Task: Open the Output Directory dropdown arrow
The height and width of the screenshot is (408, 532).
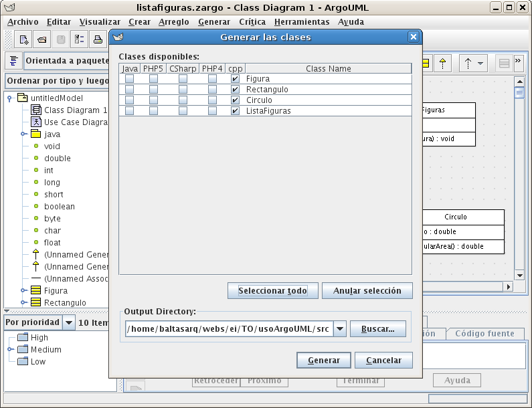Action: pos(340,328)
